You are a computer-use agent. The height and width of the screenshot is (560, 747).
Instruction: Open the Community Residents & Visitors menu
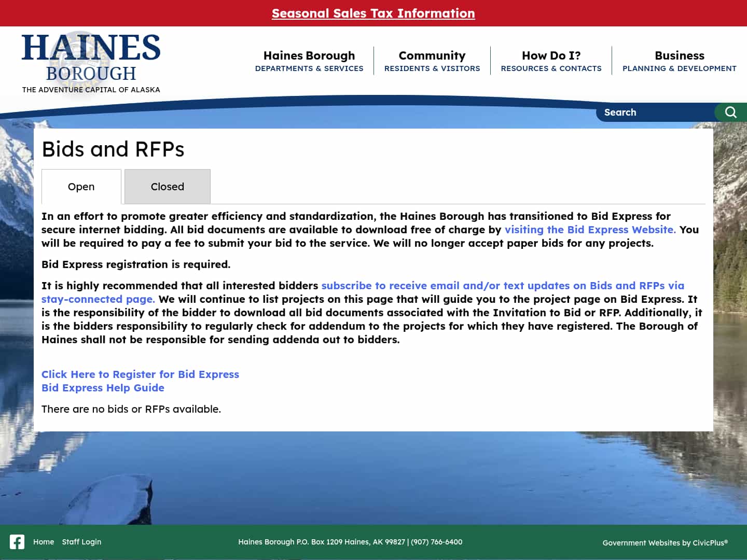point(432,61)
